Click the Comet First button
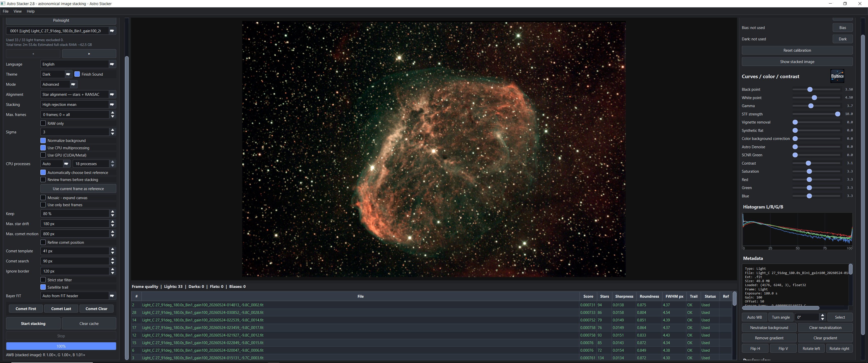This screenshot has width=868, height=363. pyautogui.click(x=25, y=309)
